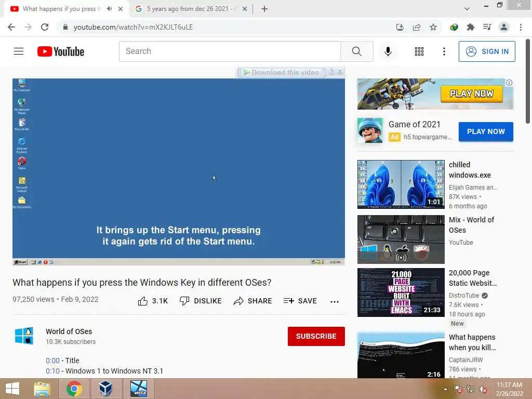
Task: Expand the tab search chevron
Action: coord(467,9)
